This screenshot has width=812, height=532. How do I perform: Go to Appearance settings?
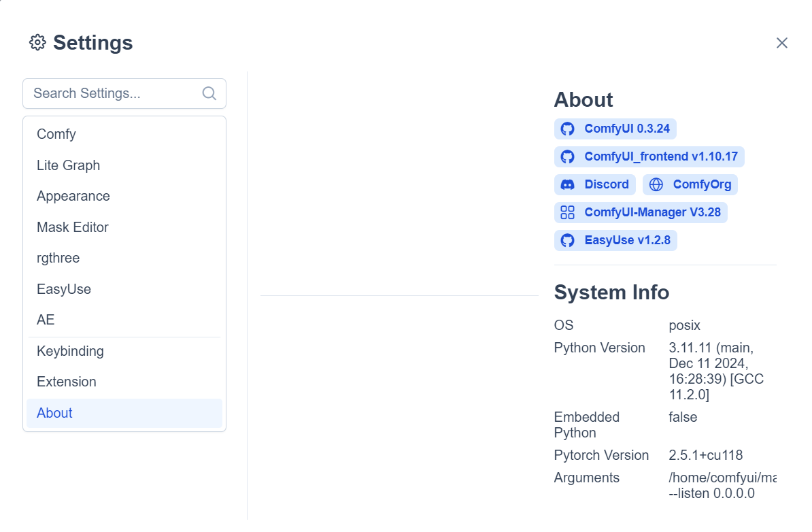click(x=73, y=196)
